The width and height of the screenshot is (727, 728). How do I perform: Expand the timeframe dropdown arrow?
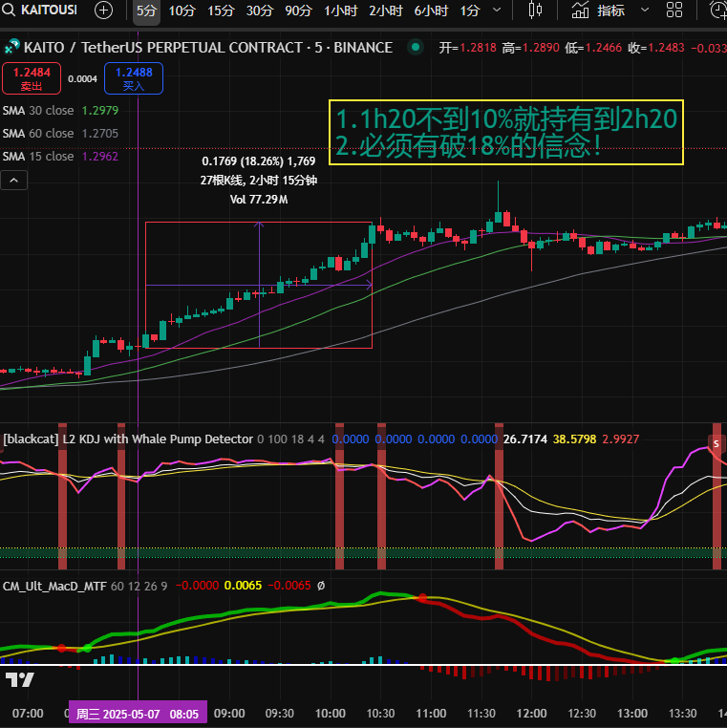click(x=497, y=10)
